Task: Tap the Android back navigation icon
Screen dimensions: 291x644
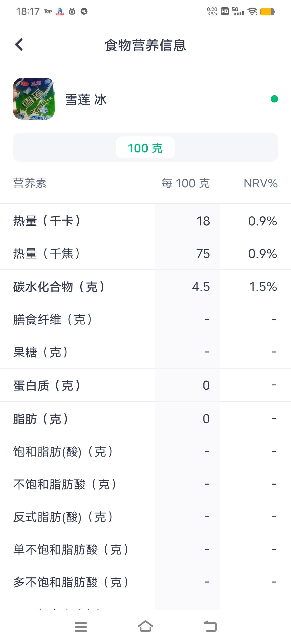Action: tap(210, 626)
